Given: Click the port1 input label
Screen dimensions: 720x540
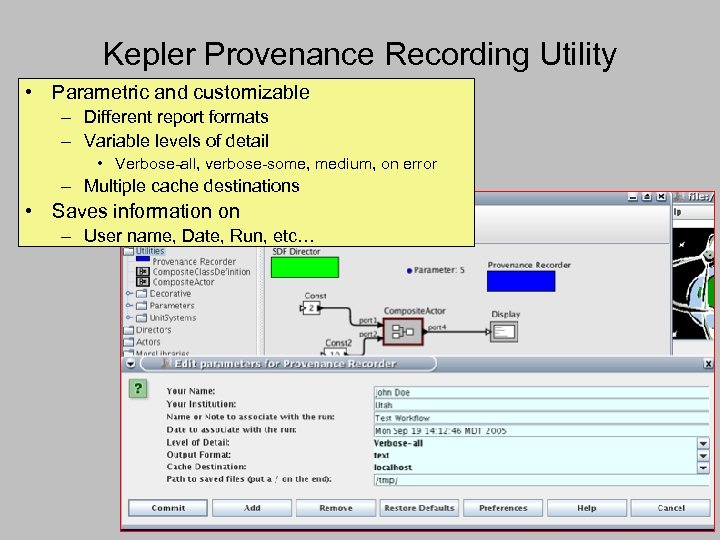Looking at the screenshot, I should point(368,321).
